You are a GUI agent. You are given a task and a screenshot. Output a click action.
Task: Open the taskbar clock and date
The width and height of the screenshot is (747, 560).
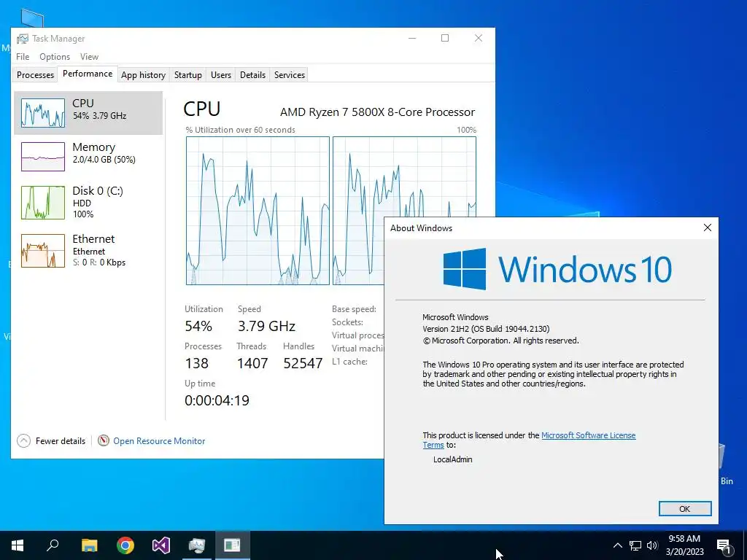[684, 545]
